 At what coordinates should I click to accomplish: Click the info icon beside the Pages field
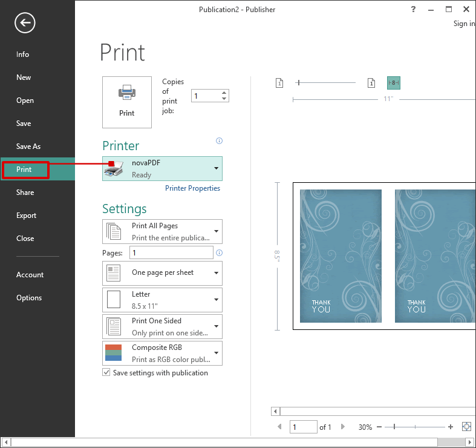point(219,252)
